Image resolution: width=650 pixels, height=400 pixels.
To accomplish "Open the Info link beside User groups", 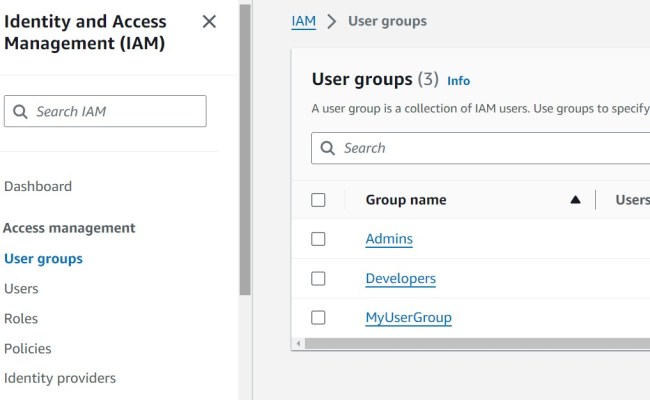I will (x=458, y=81).
